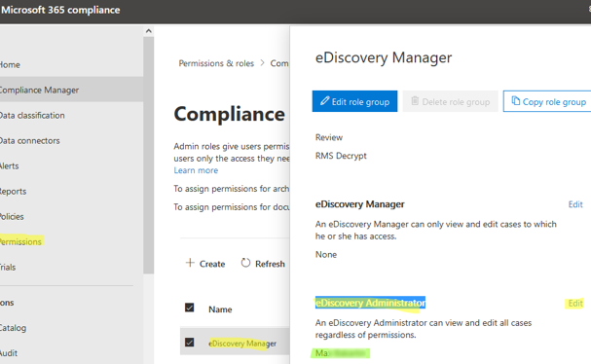Click the Name column header
Viewport: 591px width, 364px height.
[x=220, y=309]
